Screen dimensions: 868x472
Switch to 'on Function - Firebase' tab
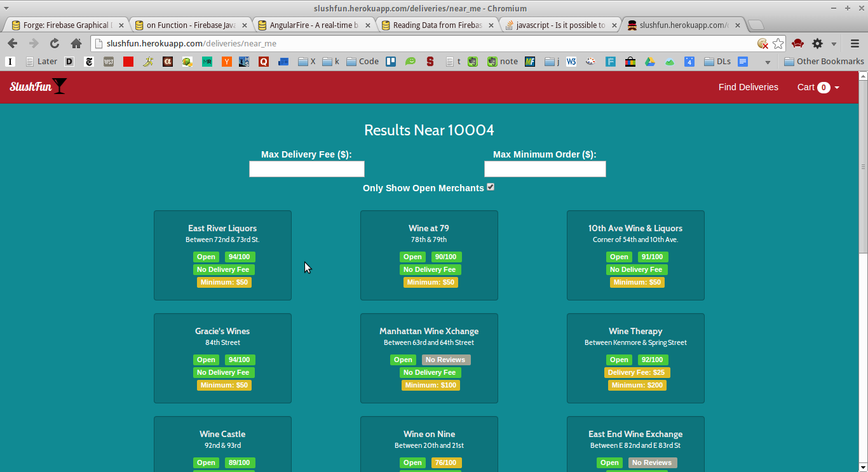click(190, 25)
